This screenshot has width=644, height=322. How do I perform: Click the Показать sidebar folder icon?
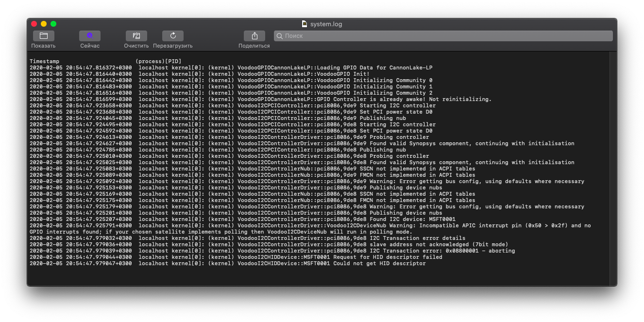[x=43, y=35]
